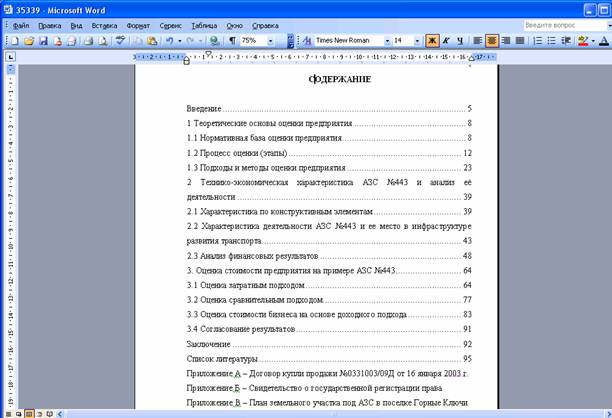Undo the last action

(x=170, y=41)
